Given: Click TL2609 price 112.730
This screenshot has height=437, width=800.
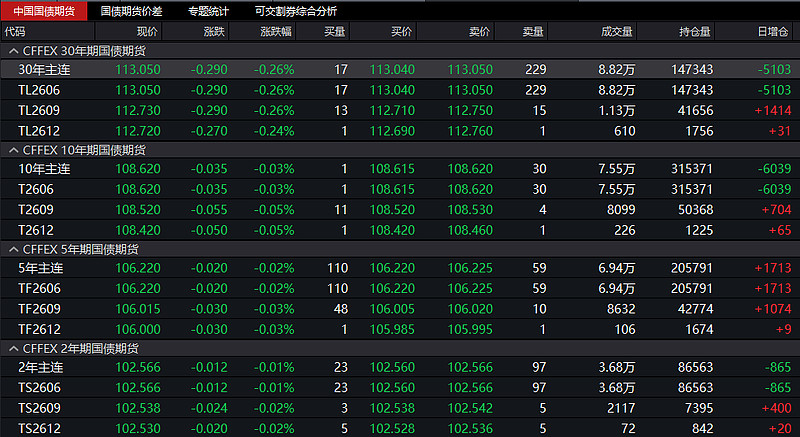Looking at the screenshot, I should click(138, 111).
